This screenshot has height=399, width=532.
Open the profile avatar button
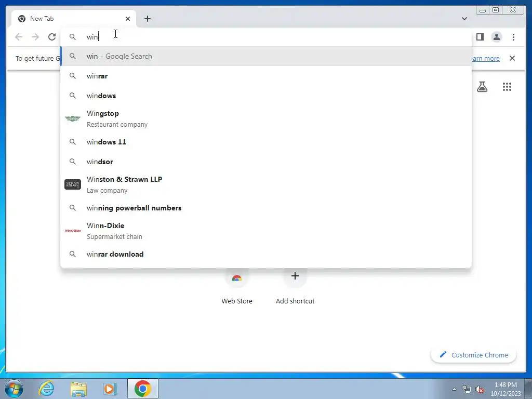coord(496,37)
